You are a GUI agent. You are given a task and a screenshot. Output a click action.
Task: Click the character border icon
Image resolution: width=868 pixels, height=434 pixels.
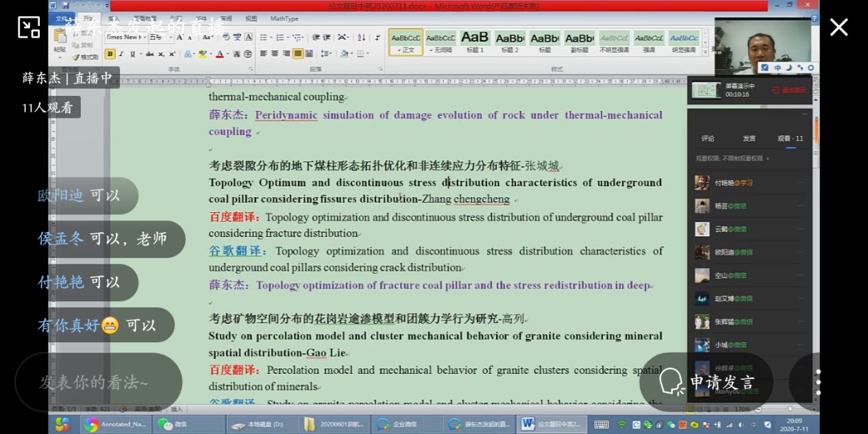(x=249, y=37)
